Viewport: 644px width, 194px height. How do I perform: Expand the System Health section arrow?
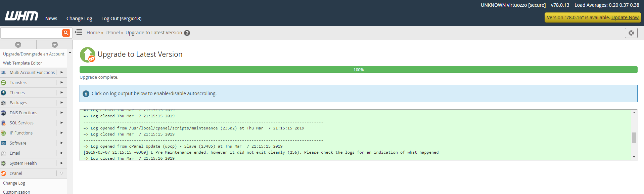click(x=62, y=163)
